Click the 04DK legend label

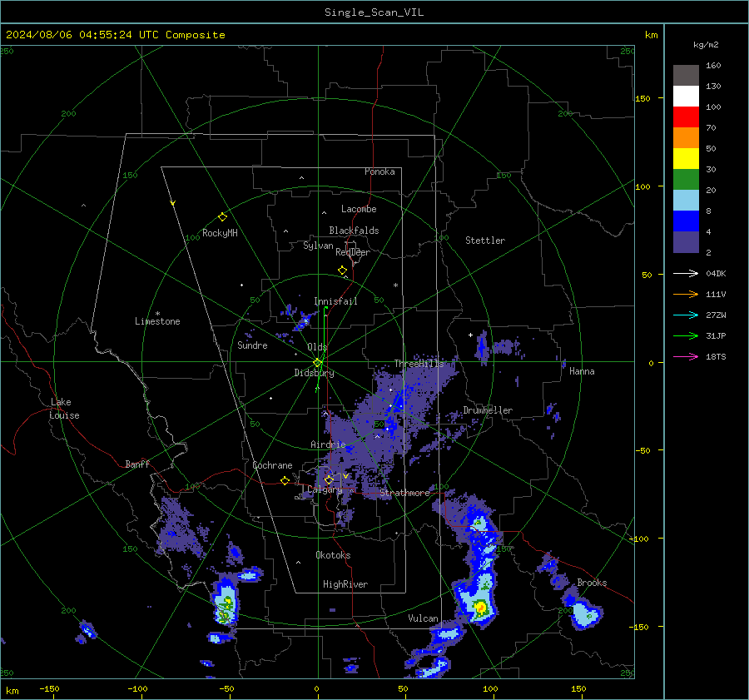[x=716, y=273]
